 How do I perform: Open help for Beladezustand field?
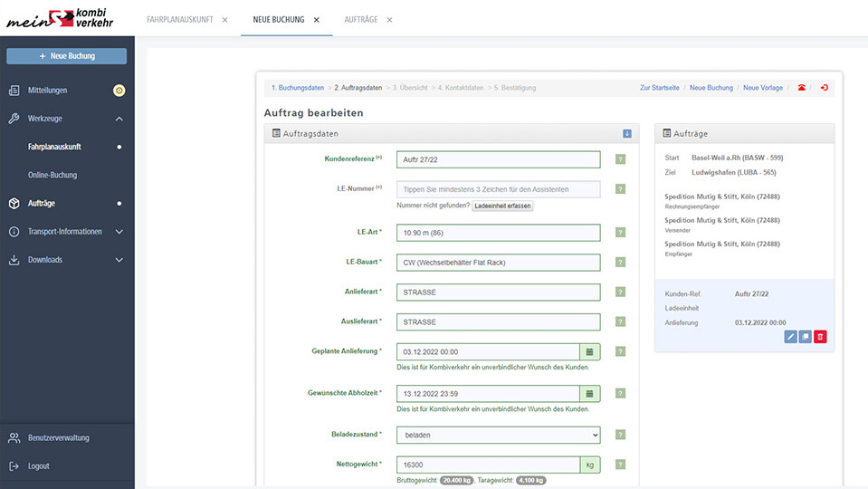(x=621, y=435)
